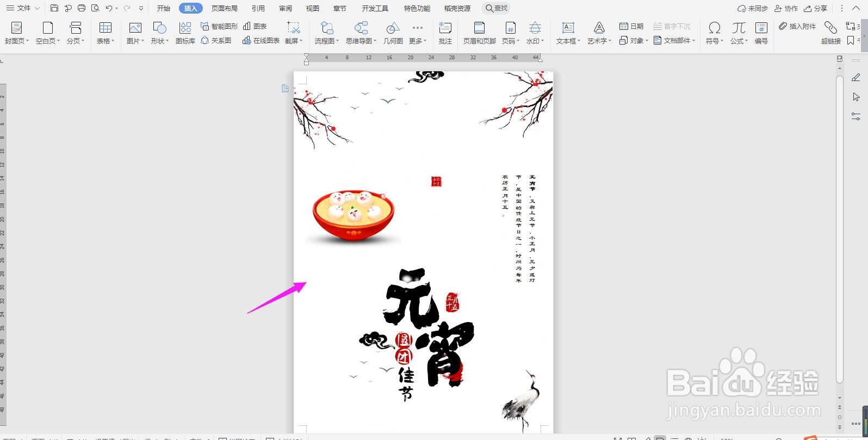Open the 页码 page number dropdown
This screenshot has width=868, height=440.
point(510,33)
